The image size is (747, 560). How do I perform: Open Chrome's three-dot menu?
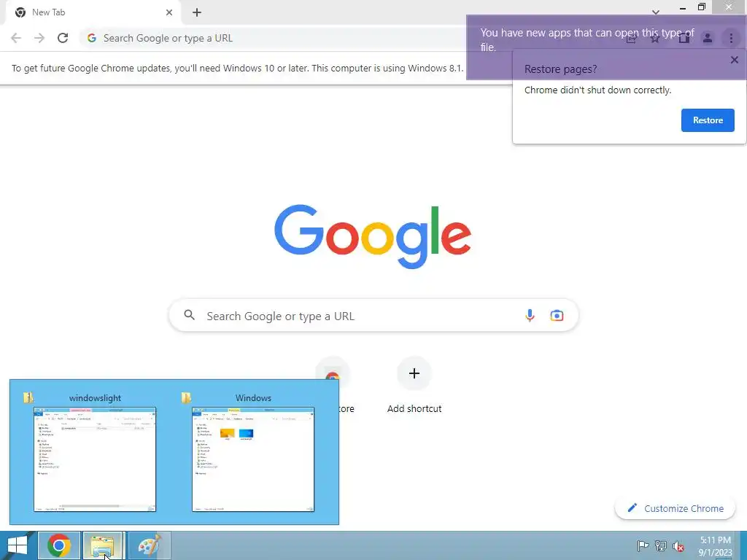731,38
